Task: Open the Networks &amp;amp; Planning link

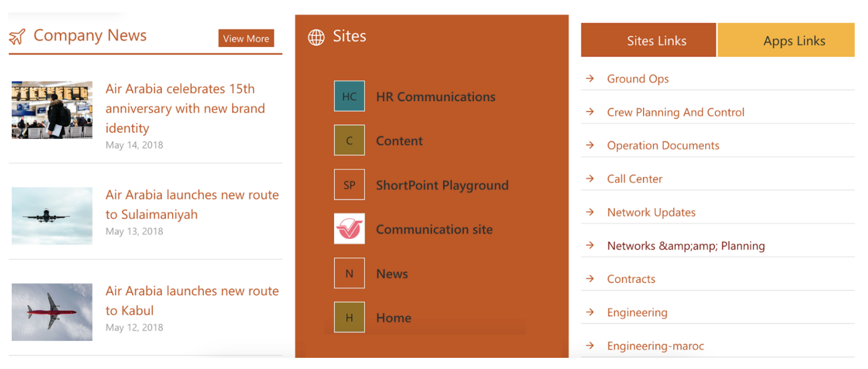Action: 686,246
